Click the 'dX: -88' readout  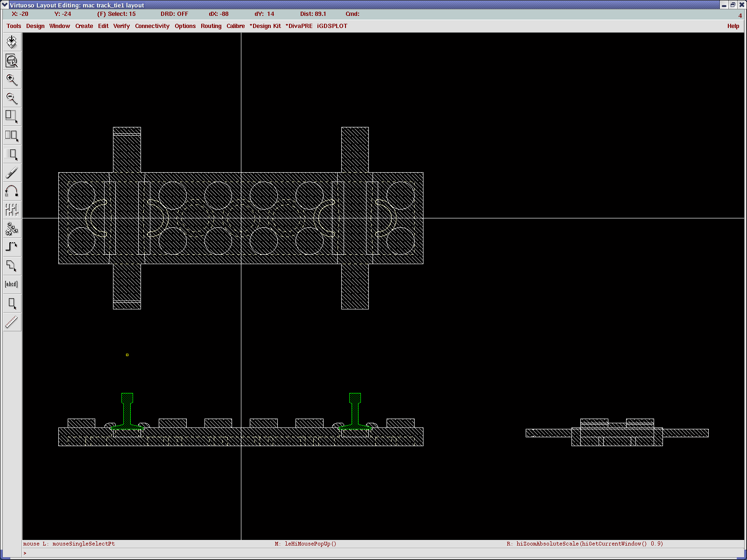pos(218,14)
